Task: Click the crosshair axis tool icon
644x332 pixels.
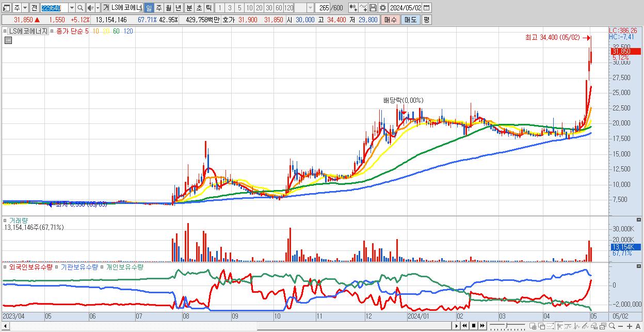Action: coord(559,326)
